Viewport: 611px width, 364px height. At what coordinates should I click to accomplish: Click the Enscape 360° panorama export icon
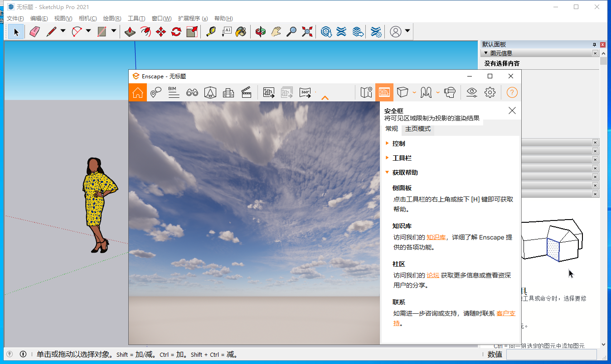(x=305, y=92)
